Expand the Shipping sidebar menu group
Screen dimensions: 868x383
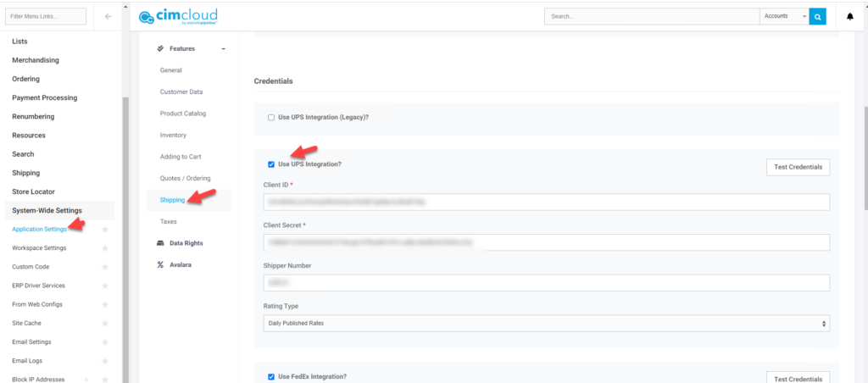point(26,173)
